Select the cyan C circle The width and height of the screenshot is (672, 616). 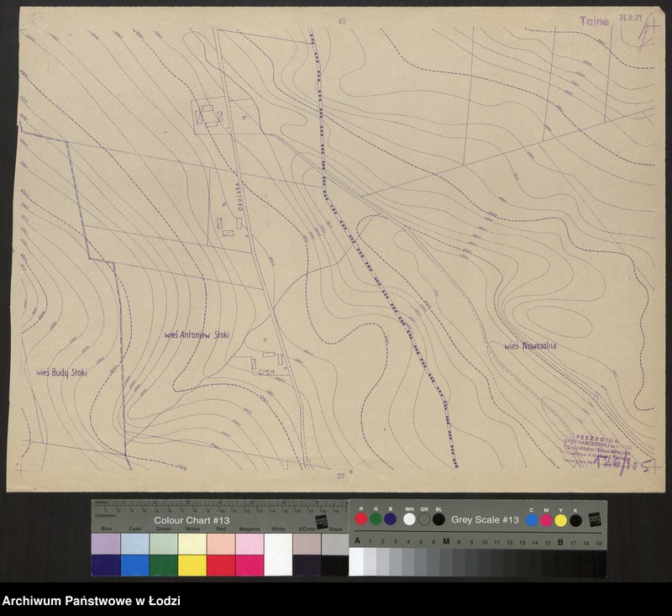pyautogui.click(x=532, y=520)
